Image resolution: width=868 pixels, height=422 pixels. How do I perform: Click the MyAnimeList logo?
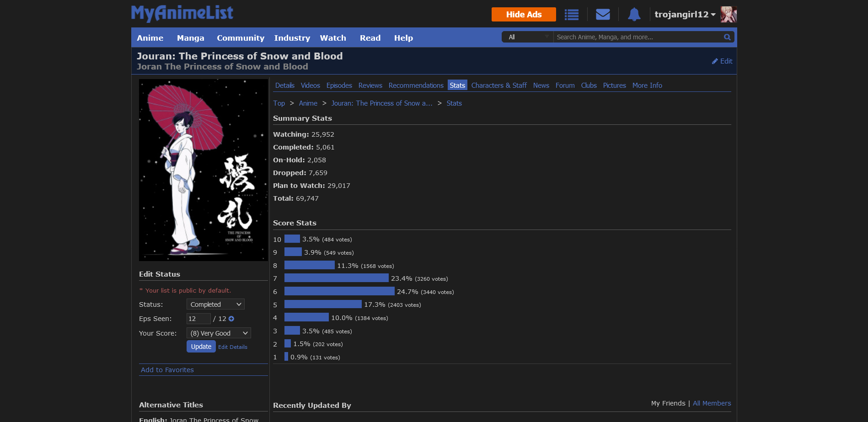(x=182, y=13)
